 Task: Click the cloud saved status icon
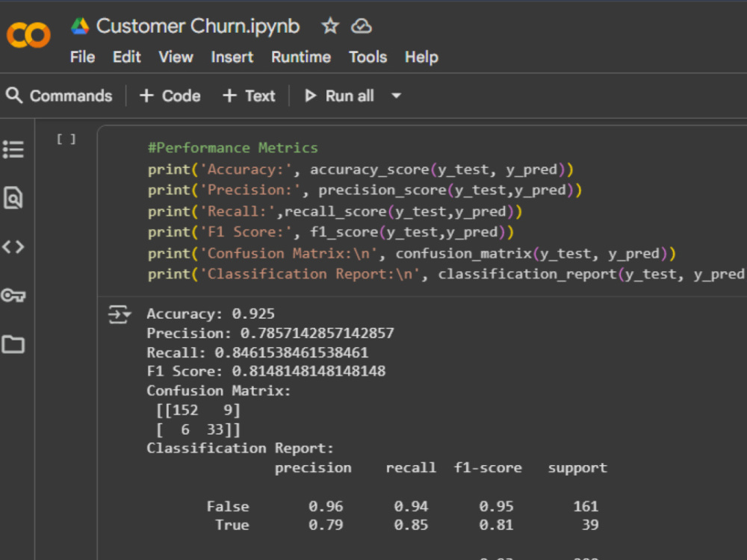click(x=361, y=26)
